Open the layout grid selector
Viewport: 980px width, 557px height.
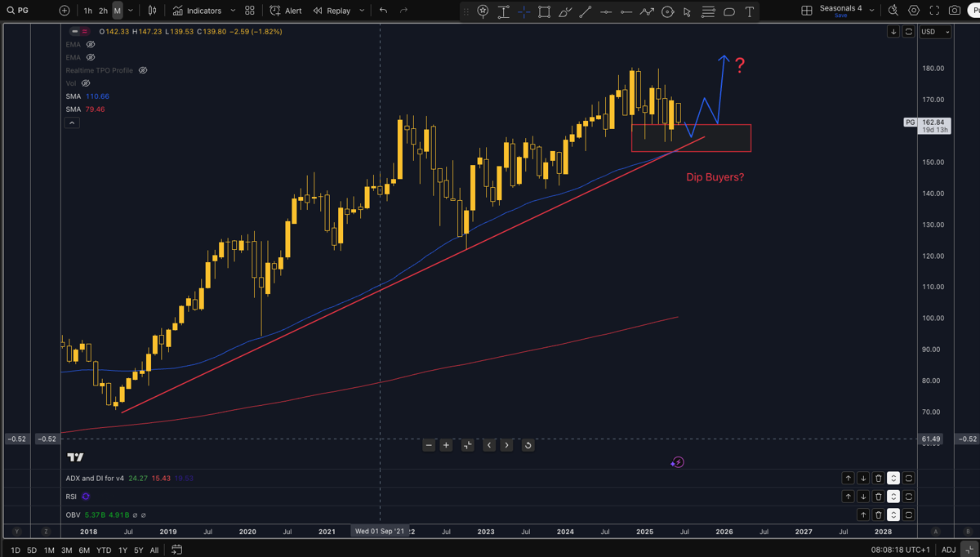807,11
